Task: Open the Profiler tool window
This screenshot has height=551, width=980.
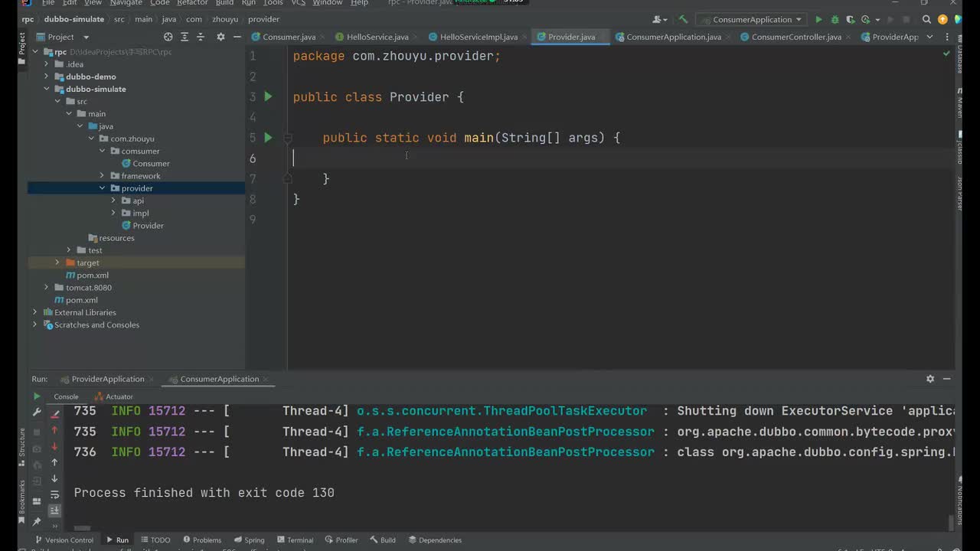Action: point(341,540)
